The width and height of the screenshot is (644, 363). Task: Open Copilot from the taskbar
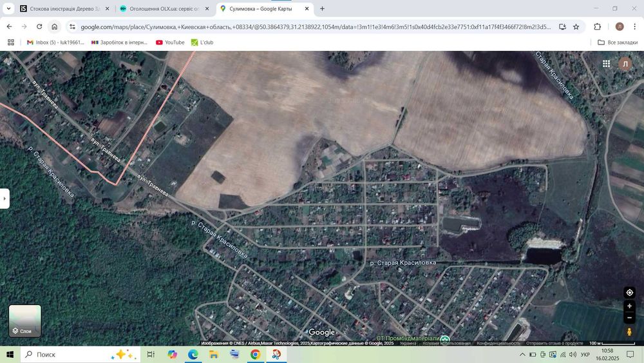pyautogui.click(x=172, y=355)
